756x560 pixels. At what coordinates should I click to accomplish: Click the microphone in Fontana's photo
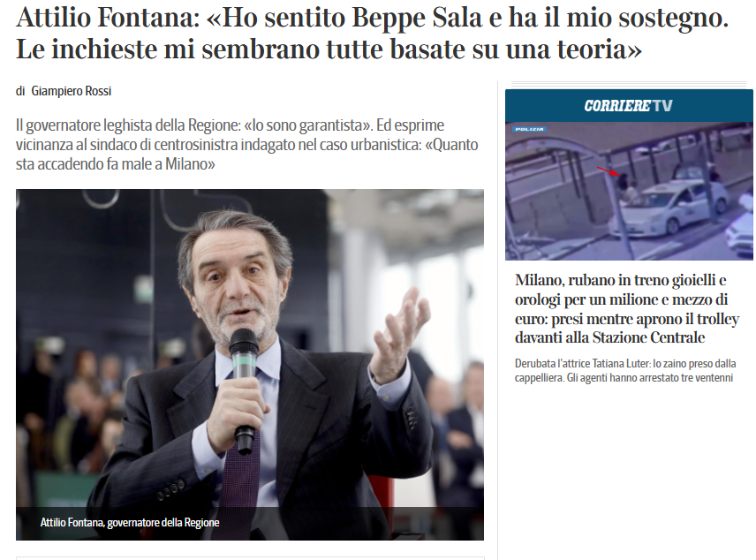tap(244, 390)
